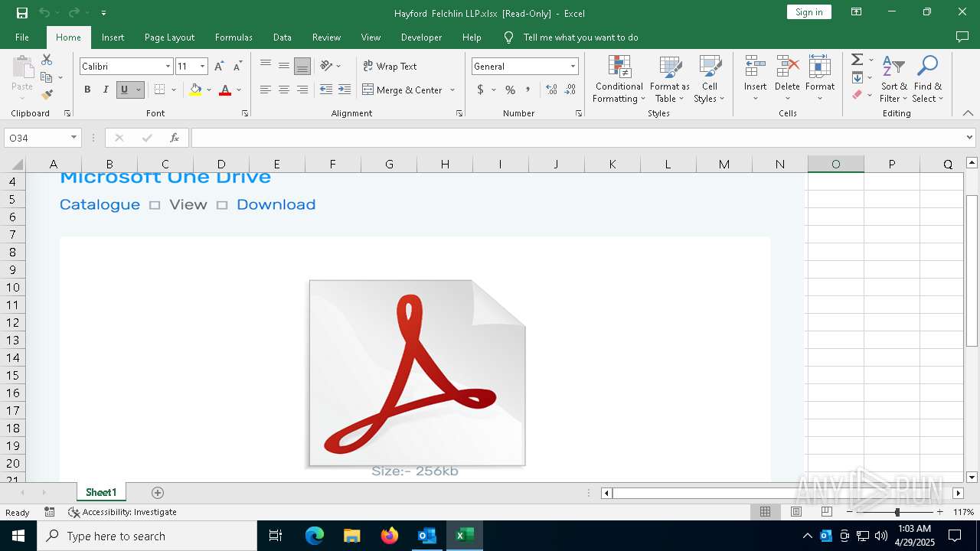Click the Font Color red swatch
The image size is (980, 551).
pyautogui.click(x=225, y=90)
